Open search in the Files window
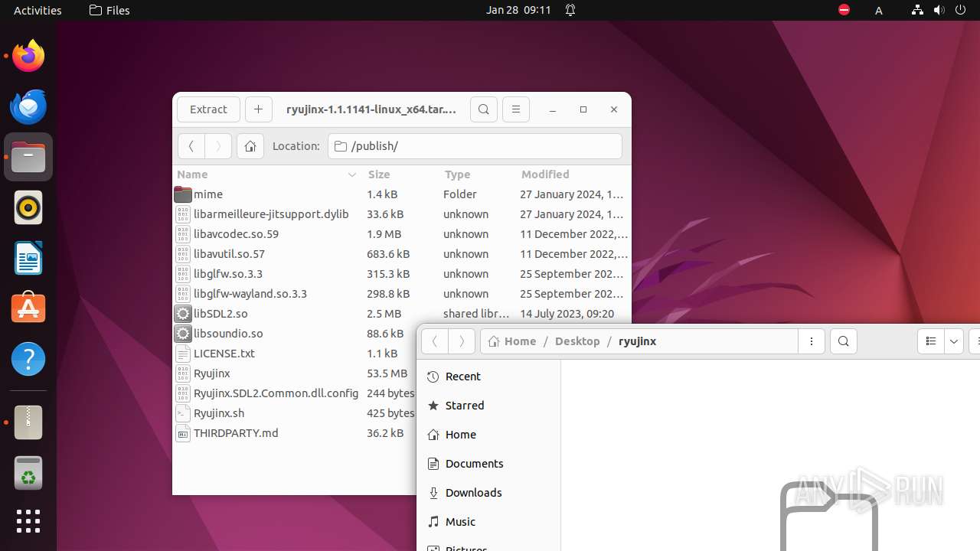The width and height of the screenshot is (980, 551). (844, 341)
